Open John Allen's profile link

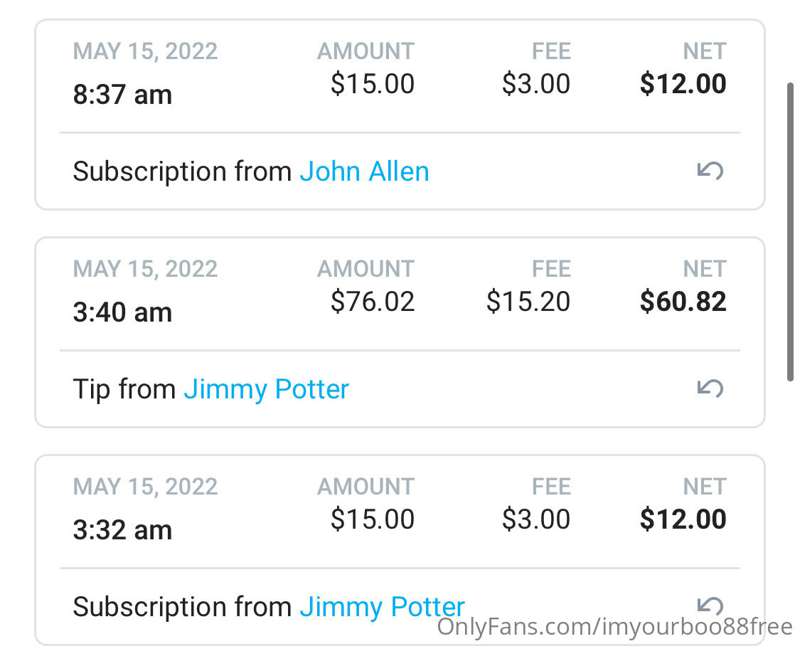click(x=364, y=171)
